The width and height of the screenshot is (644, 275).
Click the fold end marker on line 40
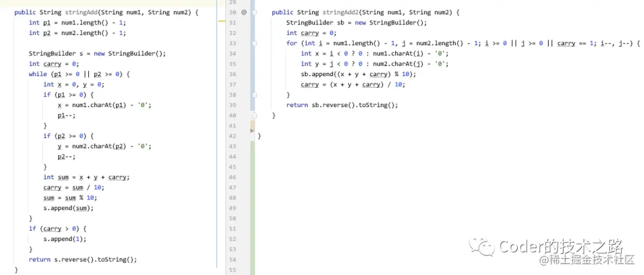(255, 115)
